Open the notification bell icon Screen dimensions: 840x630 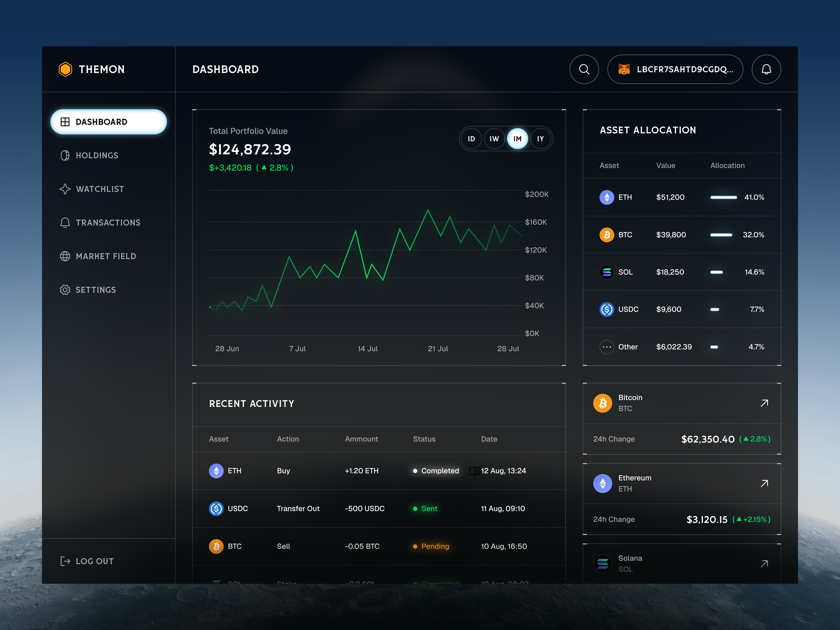pos(766,69)
